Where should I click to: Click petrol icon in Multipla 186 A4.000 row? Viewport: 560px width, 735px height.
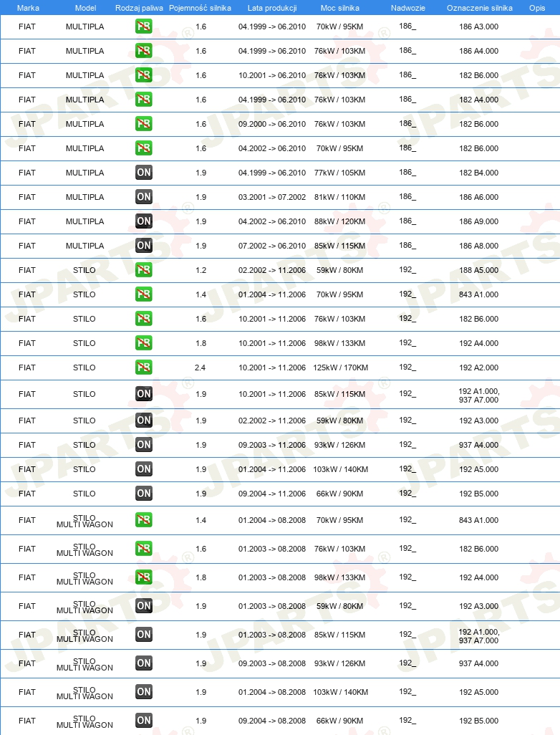(x=143, y=51)
